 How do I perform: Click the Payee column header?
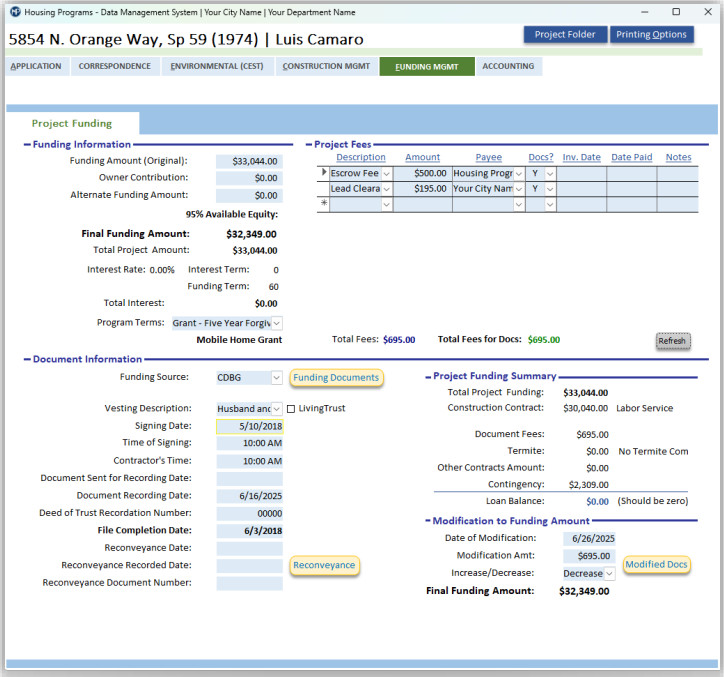coord(489,157)
